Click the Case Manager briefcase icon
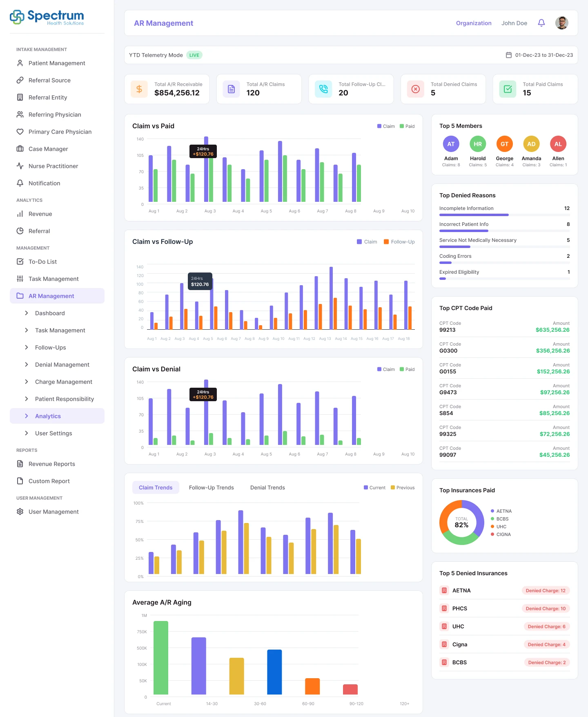The height and width of the screenshot is (717, 588). pyautogui.click(x=20, y=149)
